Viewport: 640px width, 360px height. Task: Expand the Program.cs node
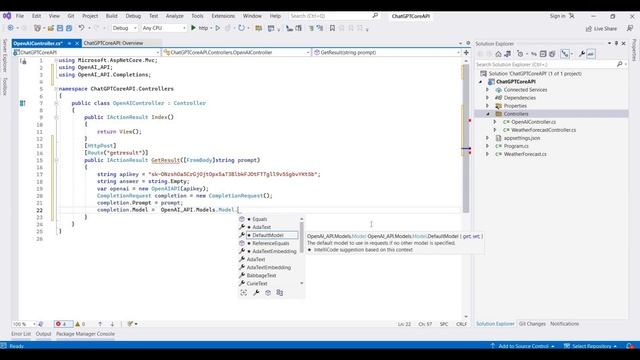point(487,146)
